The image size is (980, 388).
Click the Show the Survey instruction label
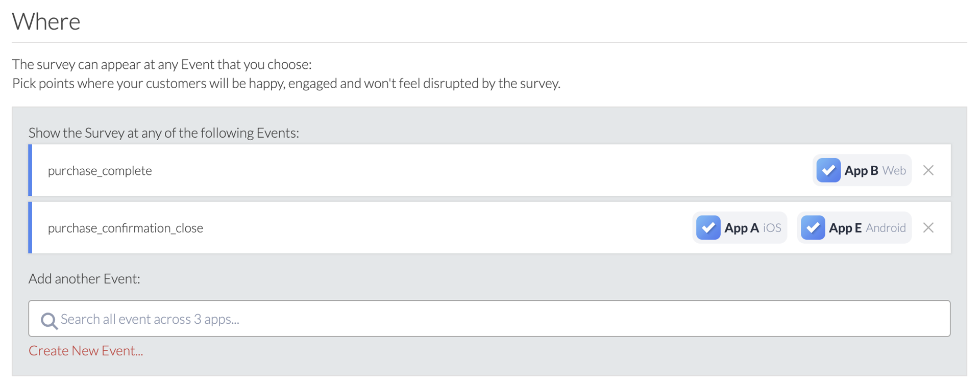point(164,133)
